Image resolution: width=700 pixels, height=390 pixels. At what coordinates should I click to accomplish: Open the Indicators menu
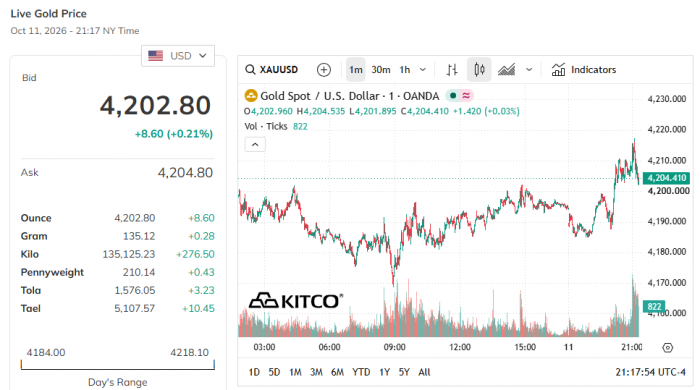coord(583,70)
